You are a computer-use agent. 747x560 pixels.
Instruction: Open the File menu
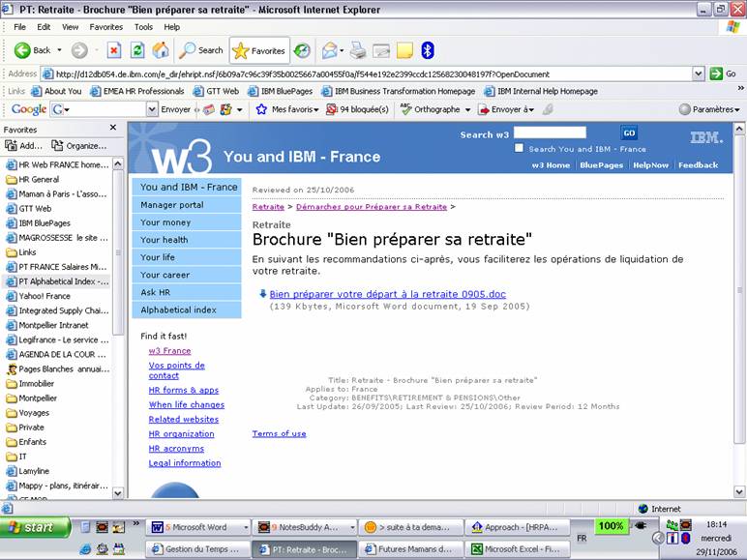pos(19,27)
